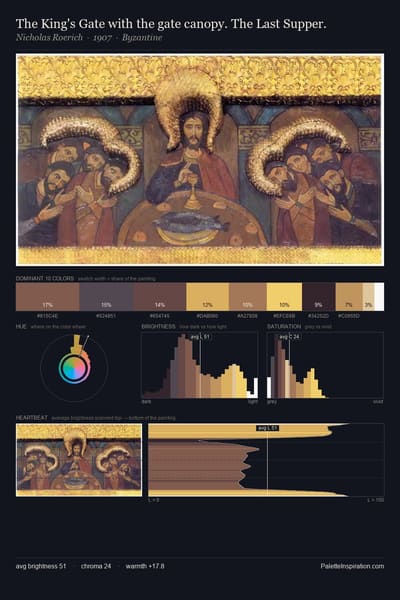Click artist name 'Nicholas Roerich'
This screenshot has height=600, width=400.
pyautogui.click(x=49, y=38)
